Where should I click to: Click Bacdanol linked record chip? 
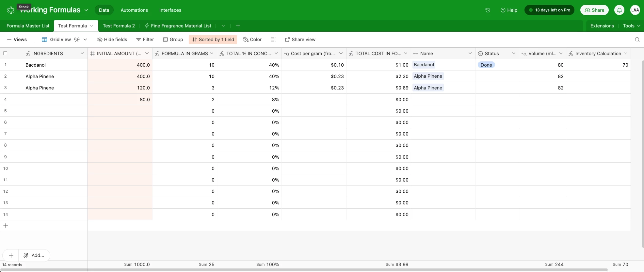point(424,65)
